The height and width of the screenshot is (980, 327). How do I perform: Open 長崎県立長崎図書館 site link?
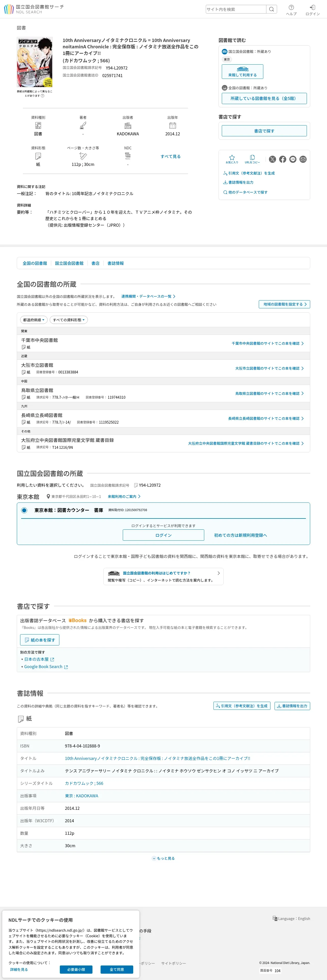266,419
